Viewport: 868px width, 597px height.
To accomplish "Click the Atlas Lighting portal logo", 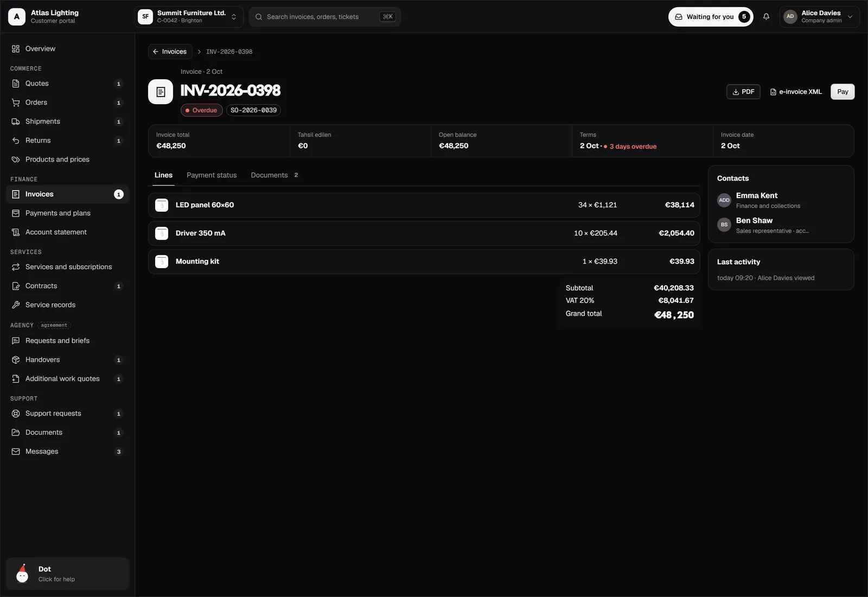I will click(17, 17).
